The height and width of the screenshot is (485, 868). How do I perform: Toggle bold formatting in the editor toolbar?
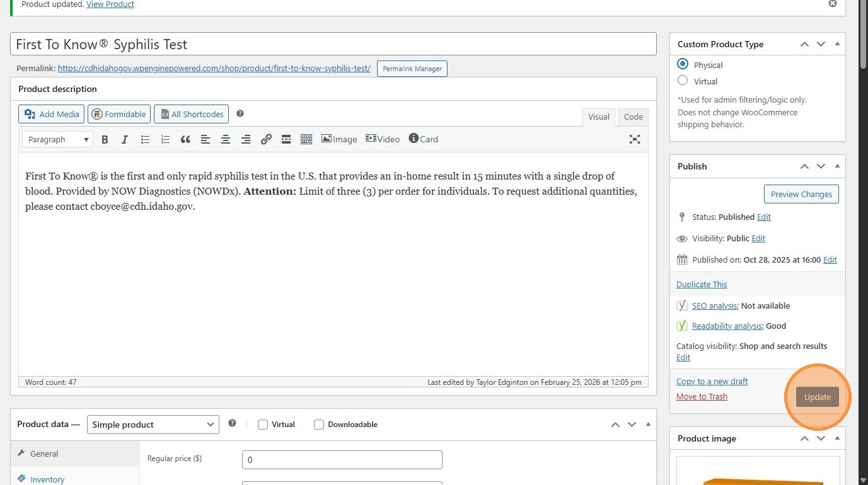coord(105,139)
